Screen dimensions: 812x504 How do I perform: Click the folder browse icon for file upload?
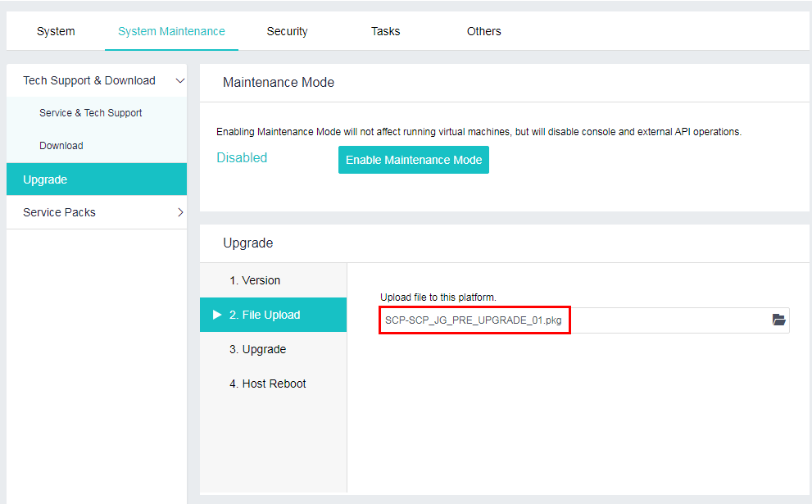pos(778,320)
